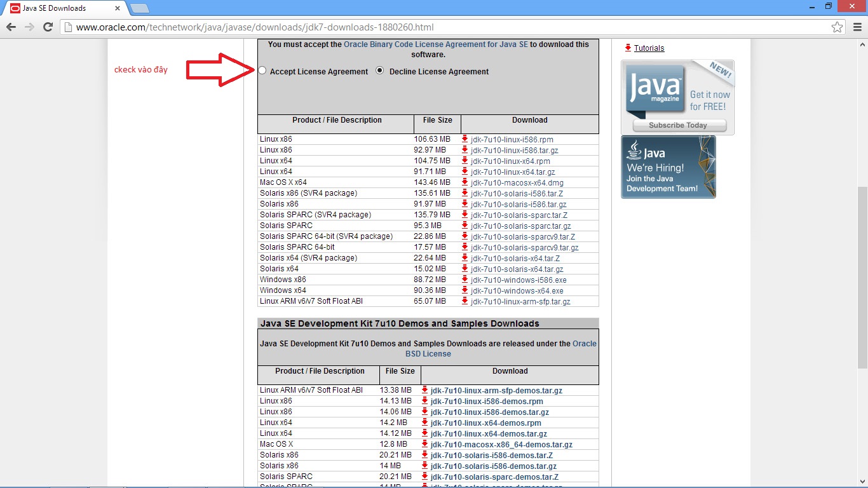Select the Accept License Agreement radio button

coord(262,71)
